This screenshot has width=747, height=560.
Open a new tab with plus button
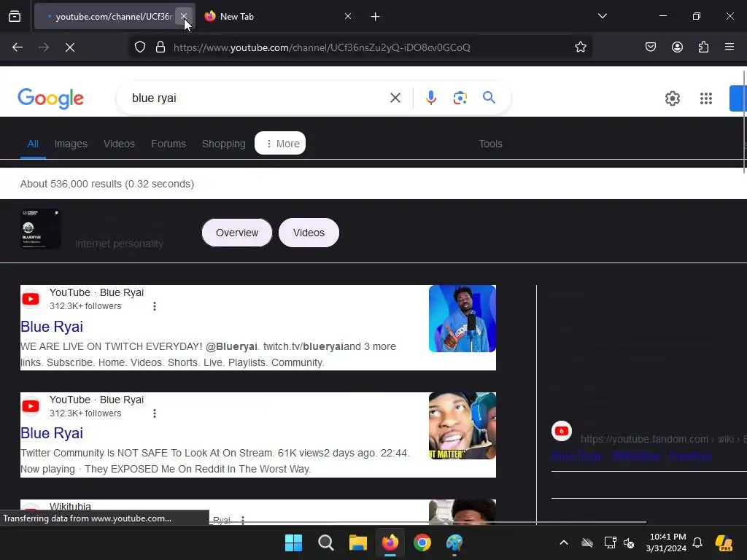(x=376, y=17)
